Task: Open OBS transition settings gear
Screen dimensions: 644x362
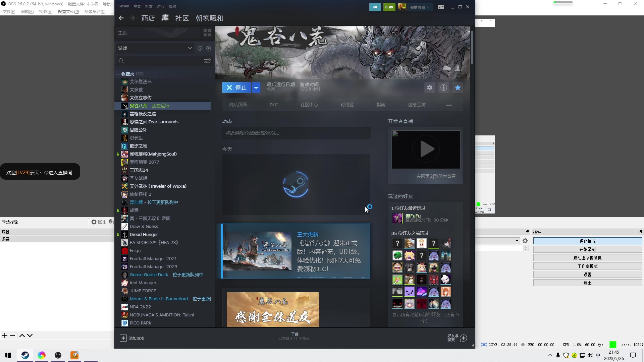Action: pyautogui.click(x=525, y=241)
